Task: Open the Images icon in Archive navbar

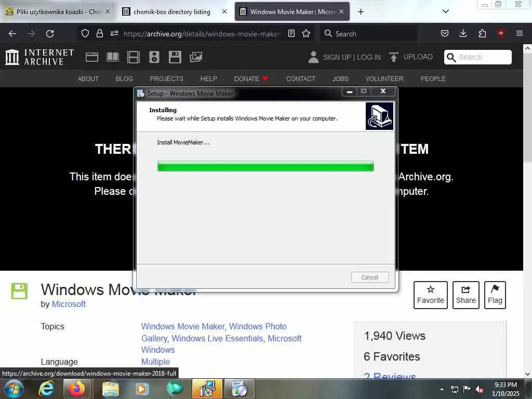Action: click(196, 57)
